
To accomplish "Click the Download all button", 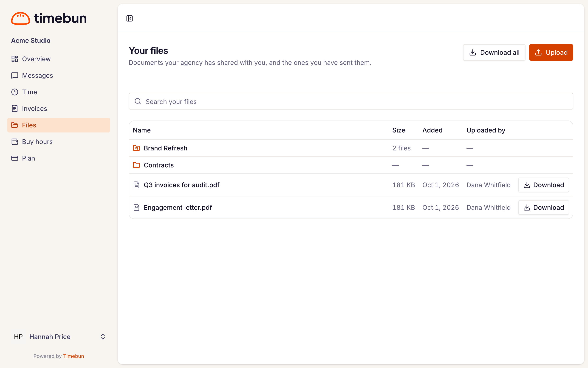I will coord(494,52).
